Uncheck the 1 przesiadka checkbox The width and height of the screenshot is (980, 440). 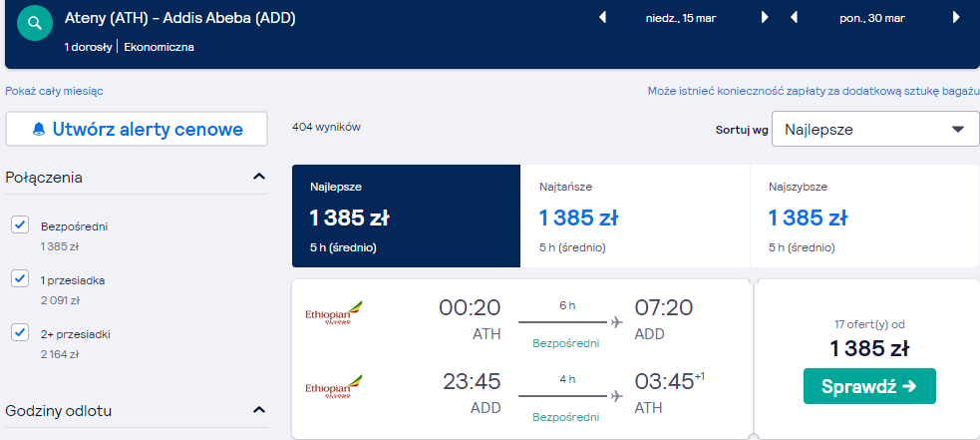pos(20,278)
